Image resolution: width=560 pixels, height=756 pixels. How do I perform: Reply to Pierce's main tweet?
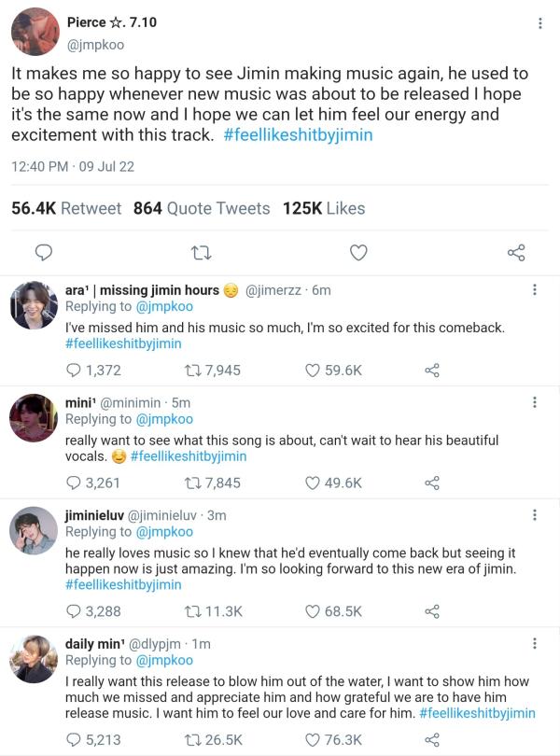[x=43, y=252]
